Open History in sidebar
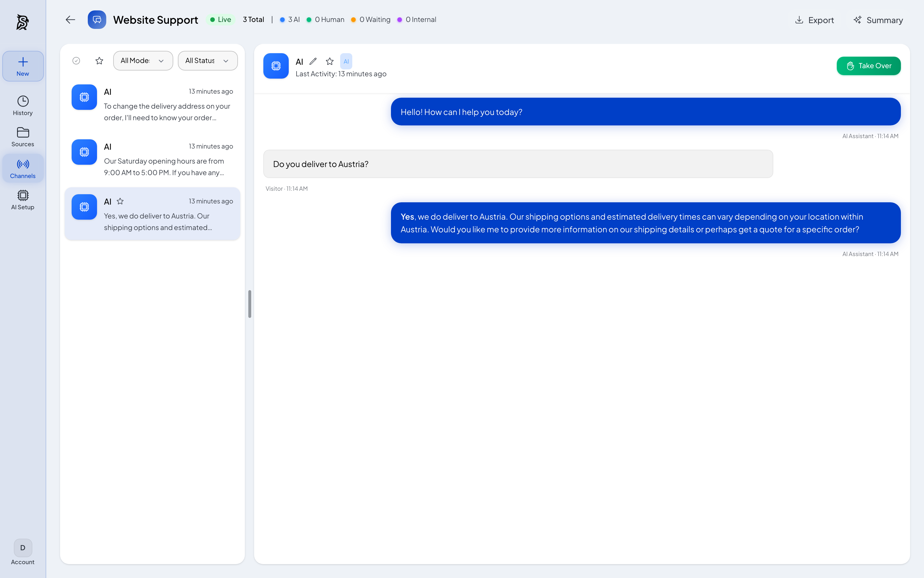 tap(23, 106)
